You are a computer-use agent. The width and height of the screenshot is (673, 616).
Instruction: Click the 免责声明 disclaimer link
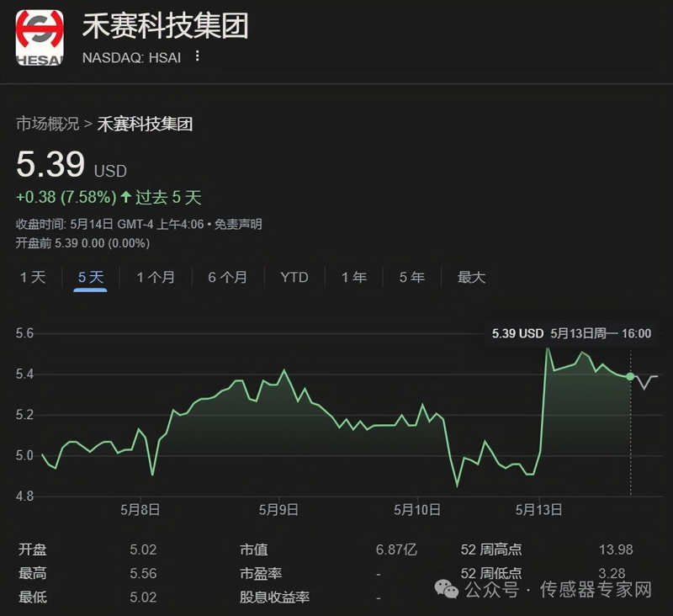[x=238, y=224]
